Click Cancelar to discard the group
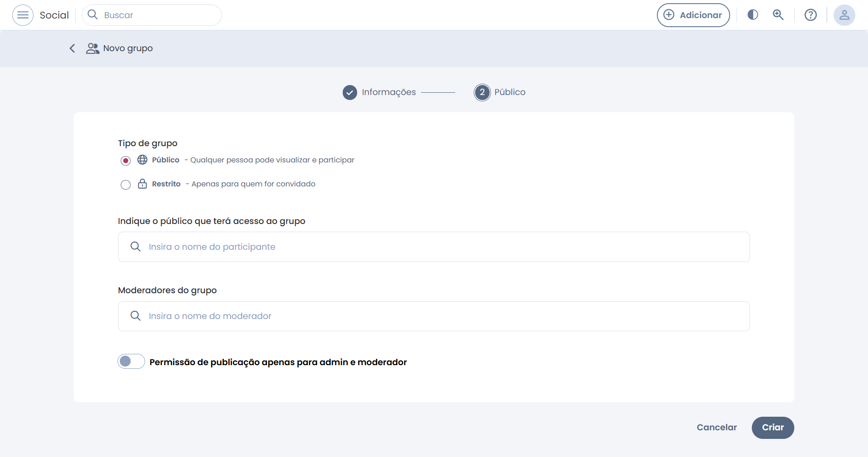Viewport: 868px width, 457px height. tap(717, 428)
